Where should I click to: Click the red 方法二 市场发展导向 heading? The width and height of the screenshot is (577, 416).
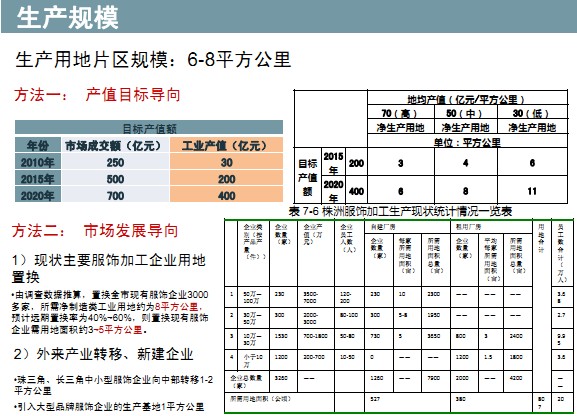coord(95,231)
